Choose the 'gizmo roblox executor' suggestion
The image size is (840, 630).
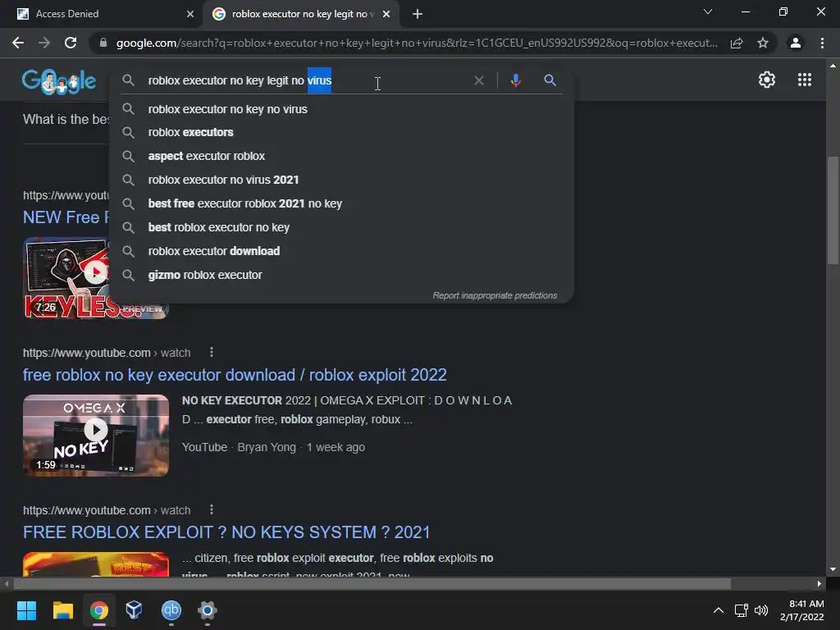pos(342,275)
